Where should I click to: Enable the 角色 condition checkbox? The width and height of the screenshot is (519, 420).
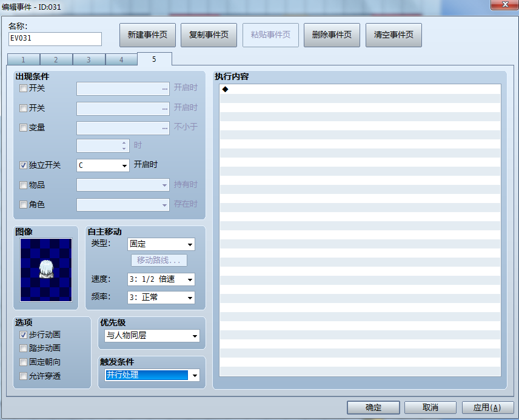point(23,204)
